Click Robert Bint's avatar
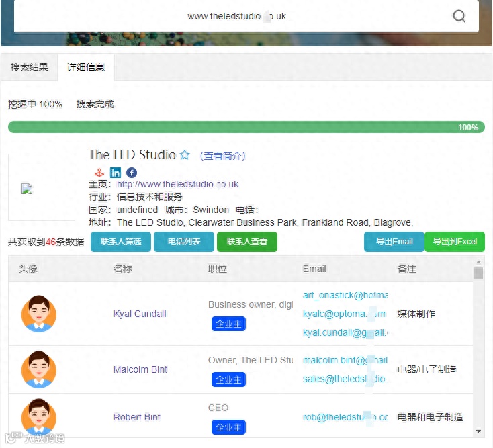Screen dimensions: 493x448 point(39,417)
